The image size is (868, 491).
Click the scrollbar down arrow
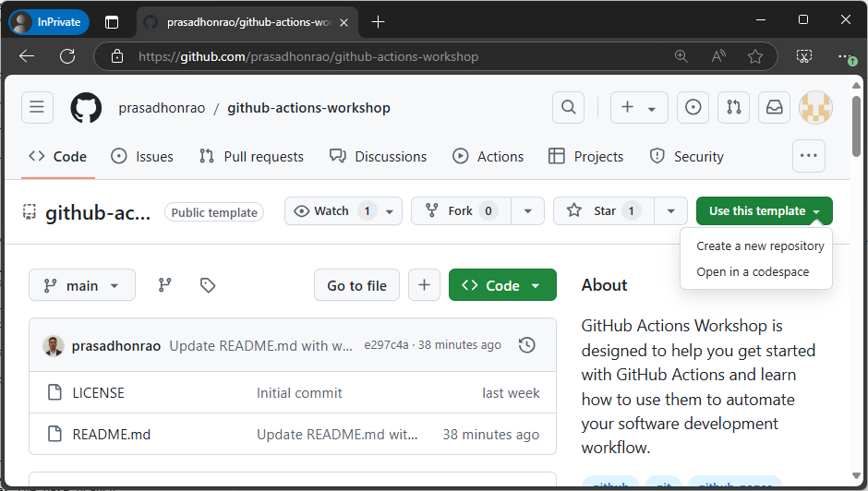(856, 476)
